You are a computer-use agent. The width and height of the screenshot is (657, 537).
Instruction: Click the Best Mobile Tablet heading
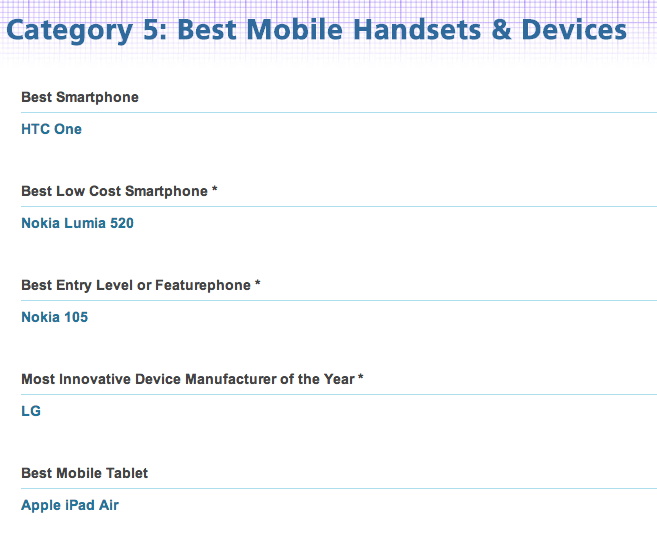tap(85, 473)
